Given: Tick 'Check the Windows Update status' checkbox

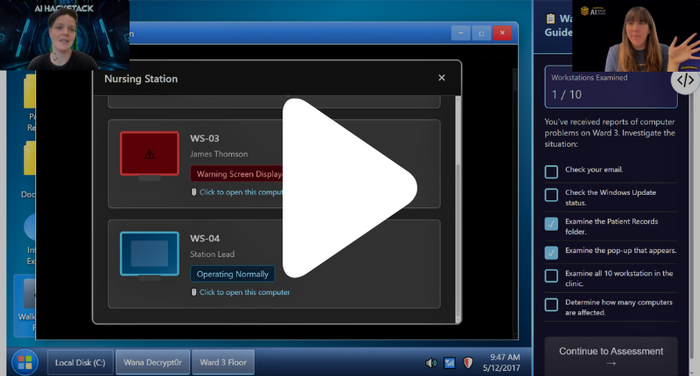Looking at the screenshot, I should pyautogui.click(x=551, y=195).
